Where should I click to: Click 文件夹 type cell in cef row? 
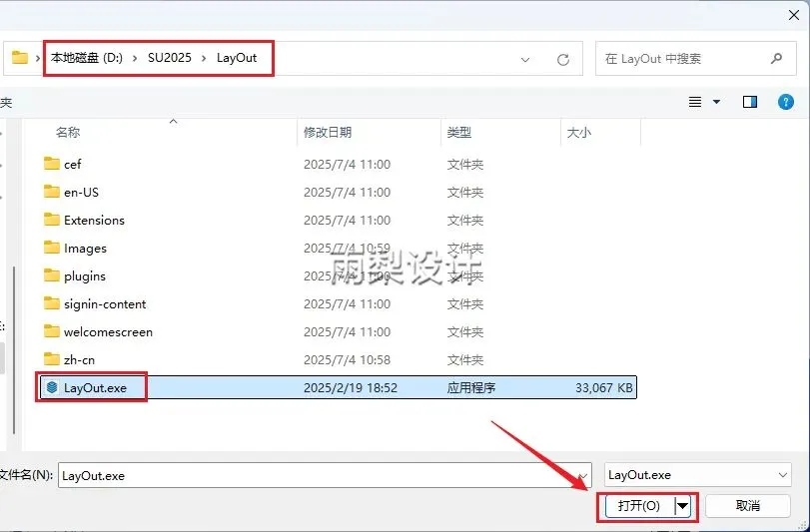coord(464,165)
